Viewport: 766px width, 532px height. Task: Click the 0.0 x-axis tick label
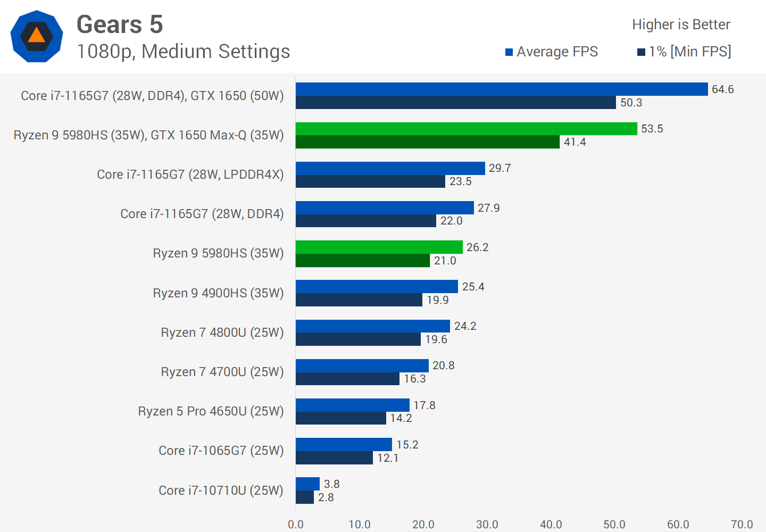pos(296,524)
